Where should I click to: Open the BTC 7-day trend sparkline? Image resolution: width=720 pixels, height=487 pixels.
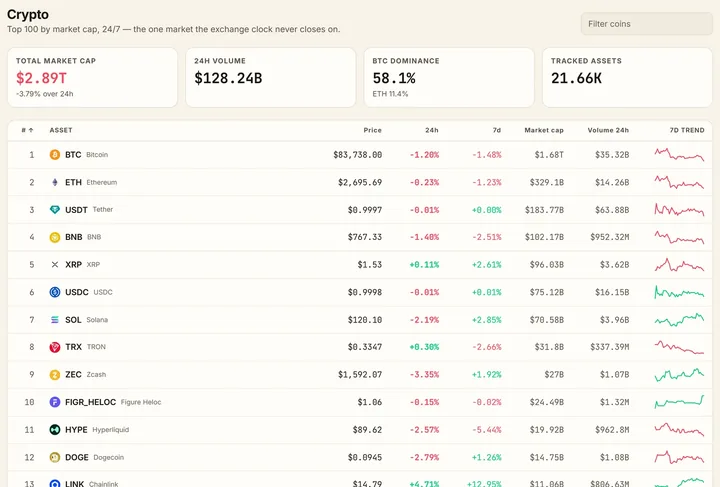point(679,155)
